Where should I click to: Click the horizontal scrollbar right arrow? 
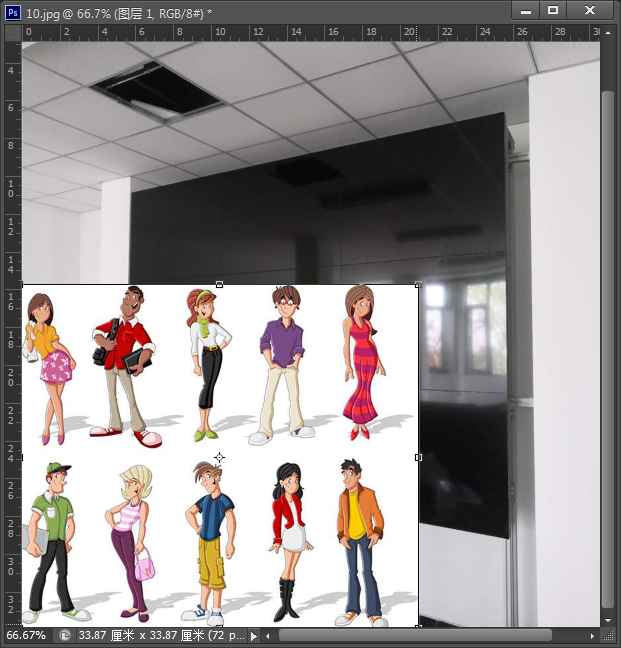(592, 636)
